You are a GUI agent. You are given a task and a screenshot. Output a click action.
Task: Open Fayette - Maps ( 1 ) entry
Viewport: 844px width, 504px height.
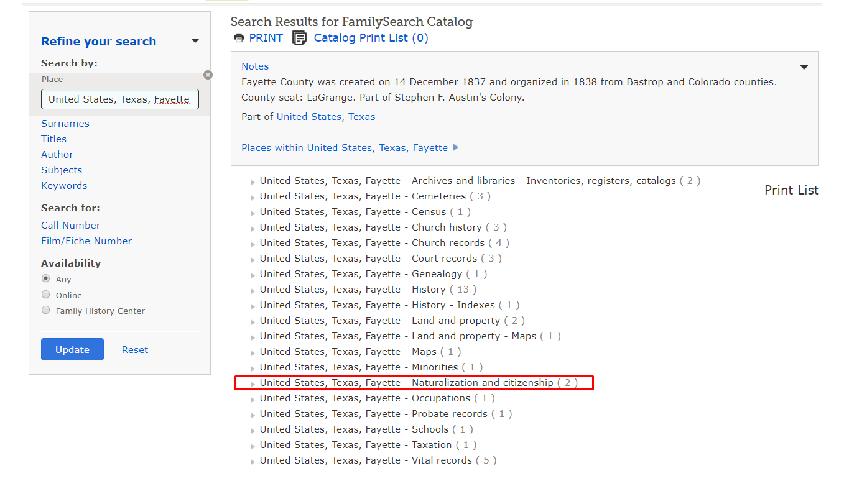(x=360, y=352)
